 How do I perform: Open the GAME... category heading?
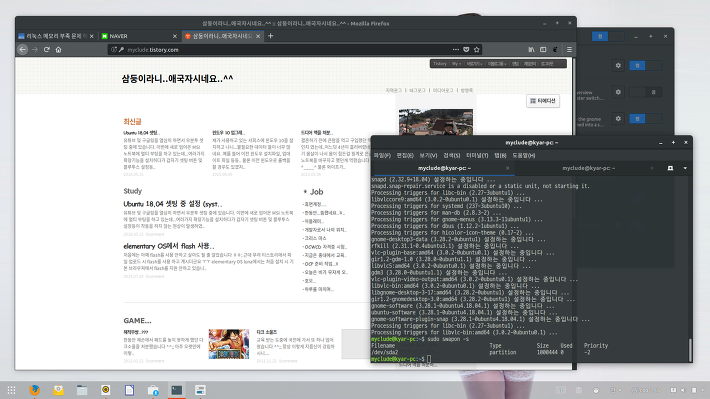pos(137,321)
